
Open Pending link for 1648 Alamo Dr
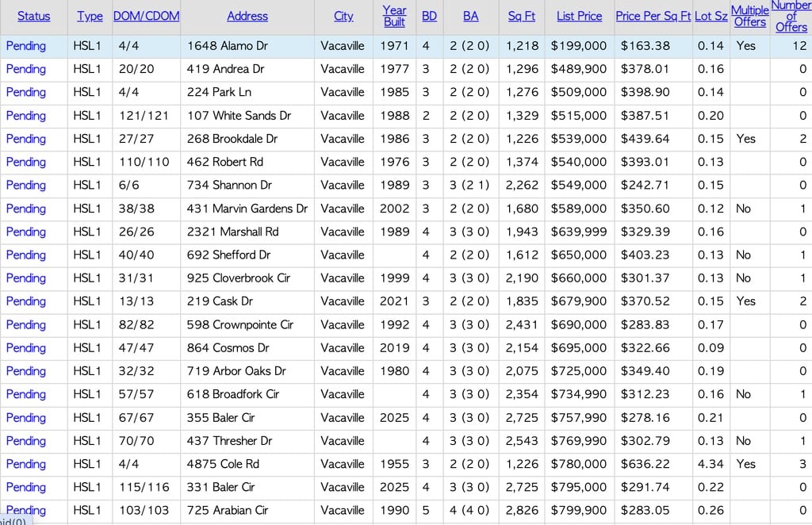point(26,46)
